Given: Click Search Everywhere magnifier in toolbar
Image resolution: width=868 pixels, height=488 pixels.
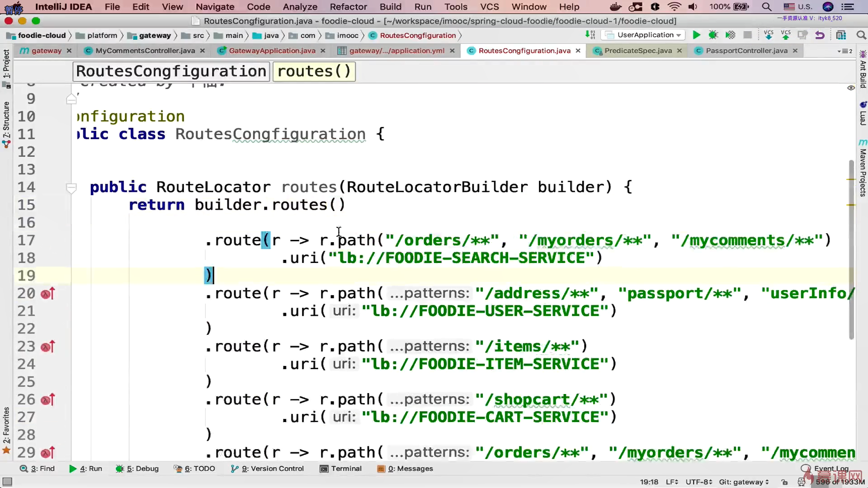Looking at the screenshot, I should [861, 35].
